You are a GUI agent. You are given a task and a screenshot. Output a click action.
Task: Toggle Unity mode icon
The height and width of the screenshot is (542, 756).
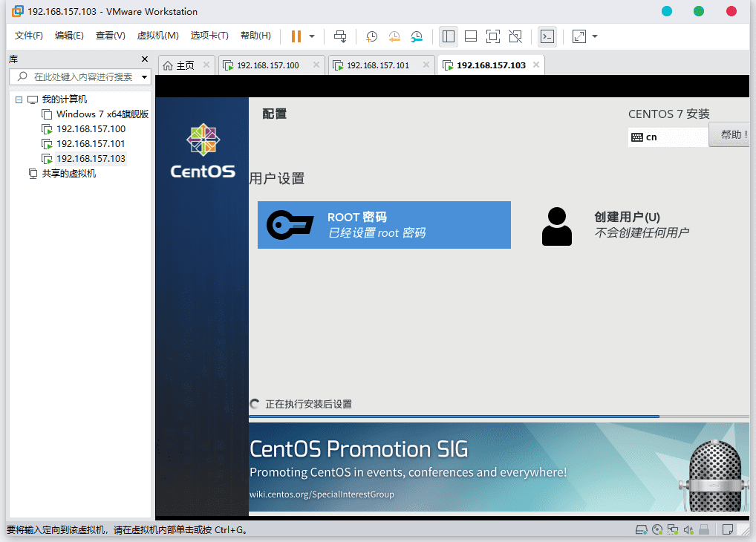tap(515, 36)
